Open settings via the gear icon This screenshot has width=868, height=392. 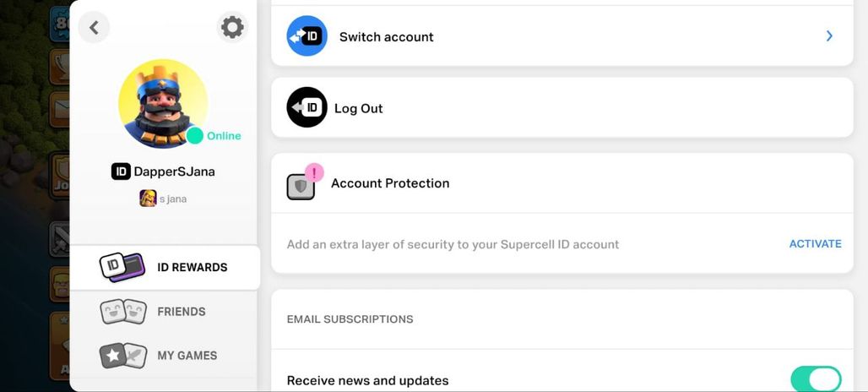pos(232,27)
